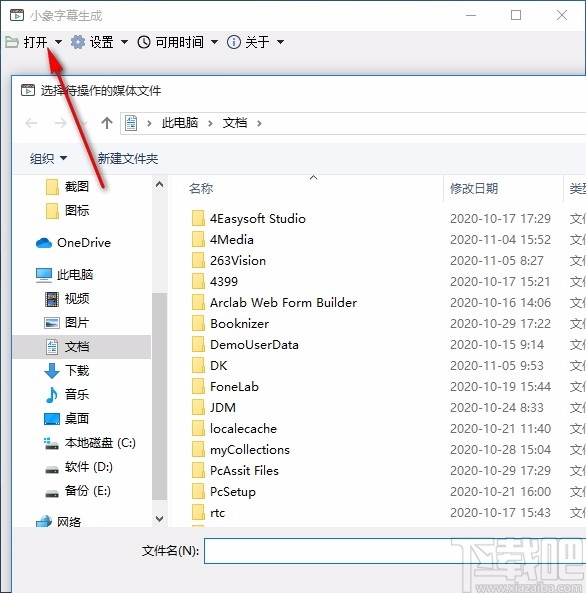Click the document icon in address bar
The image size is (586, 593).
[x=131, y=123]
